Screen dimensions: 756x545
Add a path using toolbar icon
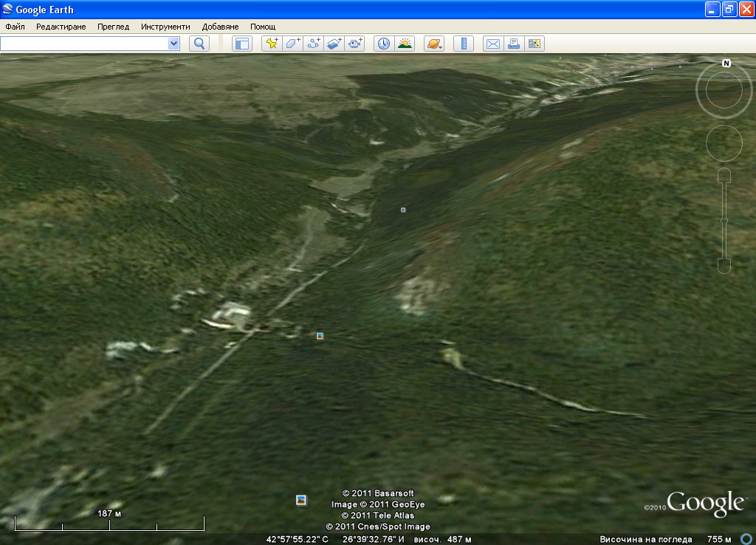(x=314, y=44)
